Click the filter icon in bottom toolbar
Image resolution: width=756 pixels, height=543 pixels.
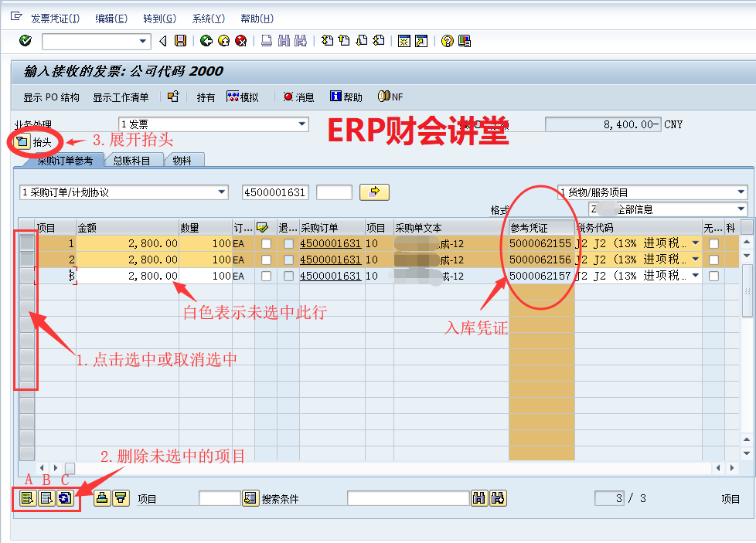(120, 498)
